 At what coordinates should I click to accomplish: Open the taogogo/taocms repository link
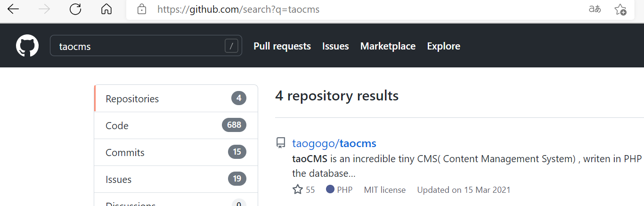334,143
